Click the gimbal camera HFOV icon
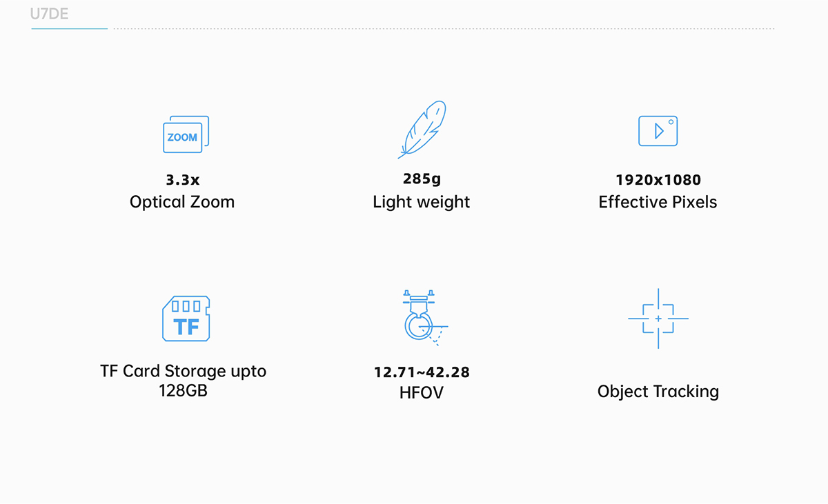This screenshot has width=828, height=504. pyautogui.click(x=422, y=318)
